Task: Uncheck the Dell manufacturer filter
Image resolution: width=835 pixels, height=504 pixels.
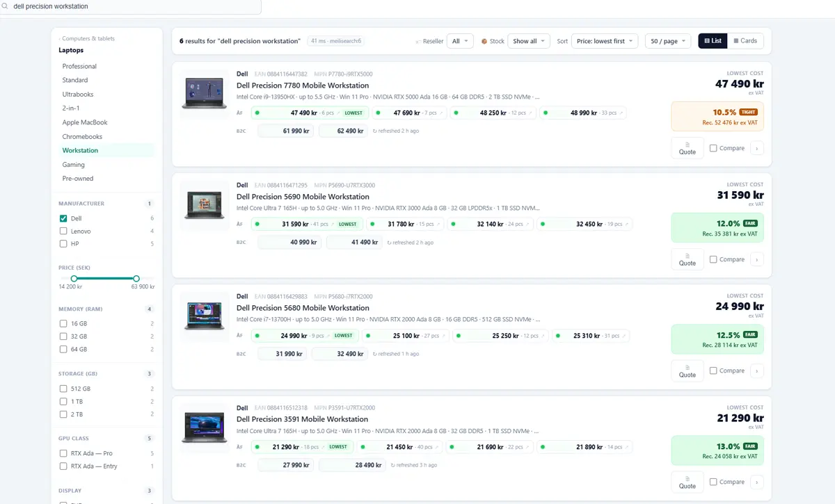Action: tap(63, 218)
